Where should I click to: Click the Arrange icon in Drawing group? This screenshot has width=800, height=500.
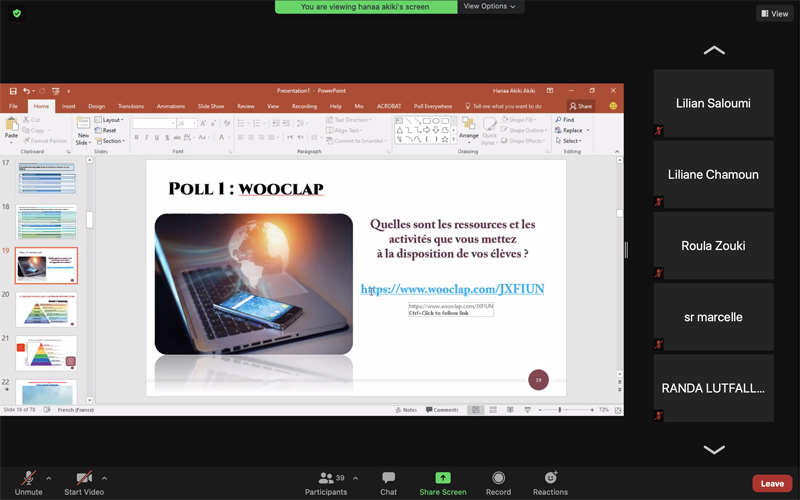click(468, 124)
